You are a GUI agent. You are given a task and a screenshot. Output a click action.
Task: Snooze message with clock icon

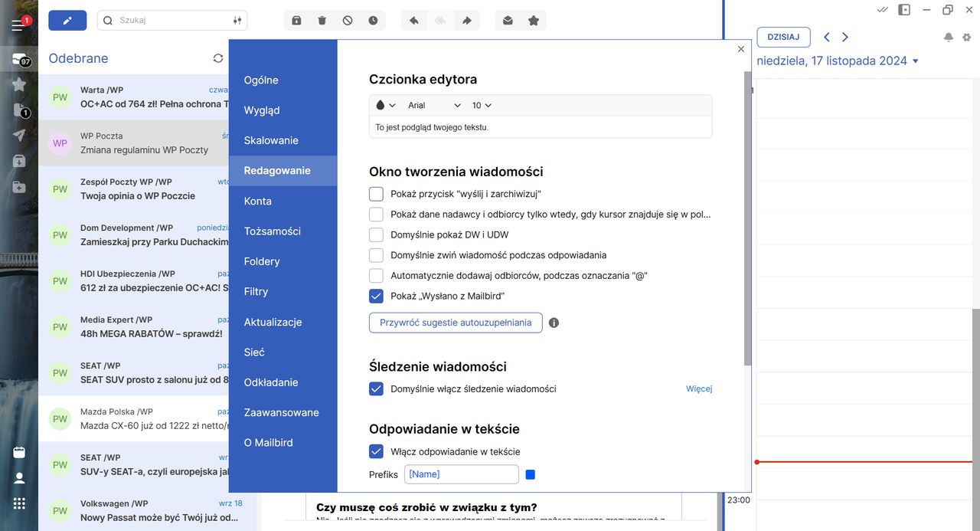373,21
